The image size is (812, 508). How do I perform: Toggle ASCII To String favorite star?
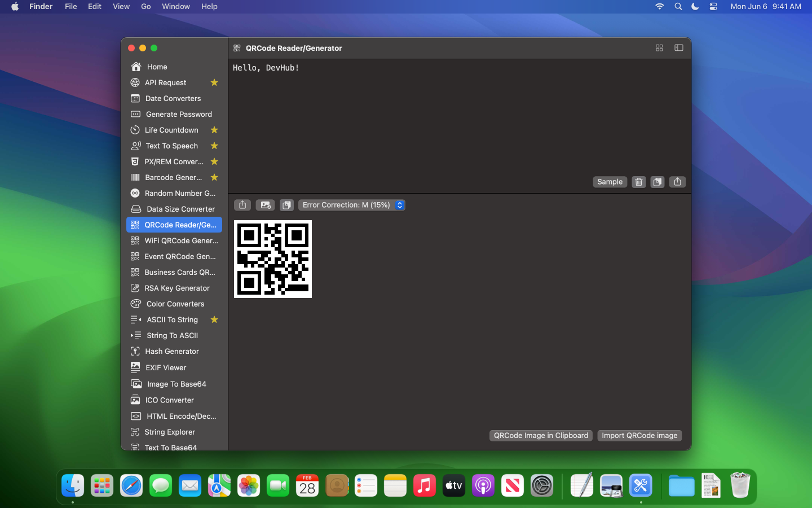coord(214,319)
